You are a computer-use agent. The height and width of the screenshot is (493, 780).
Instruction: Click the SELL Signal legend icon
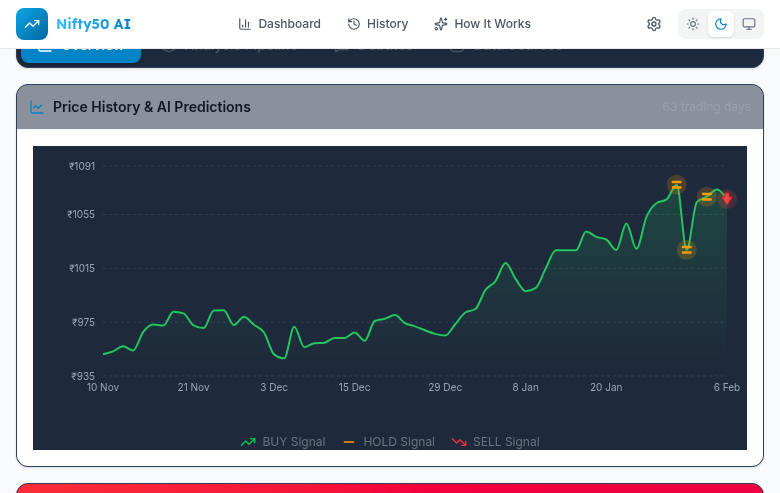click(459, 442)
